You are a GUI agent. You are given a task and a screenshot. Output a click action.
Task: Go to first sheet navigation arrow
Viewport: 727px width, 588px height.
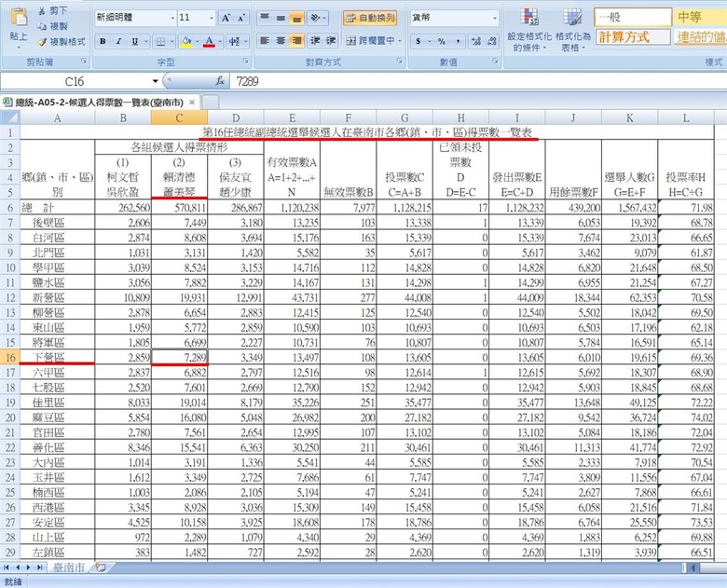[x=7, y=567]
